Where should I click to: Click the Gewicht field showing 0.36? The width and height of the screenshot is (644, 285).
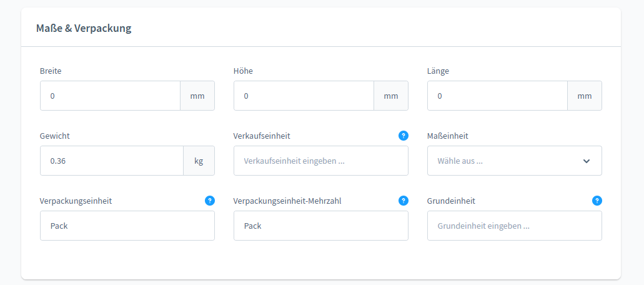pos(112,161)
